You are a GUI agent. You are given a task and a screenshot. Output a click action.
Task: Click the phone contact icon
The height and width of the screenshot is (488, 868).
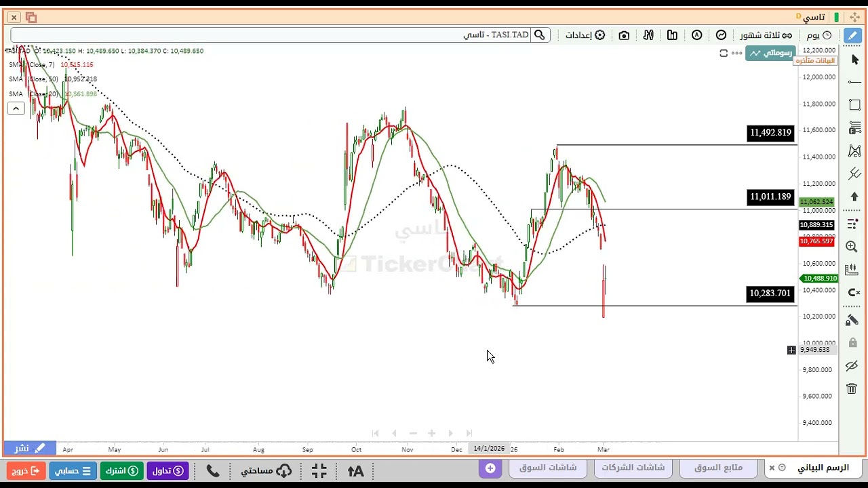(213, 470)
